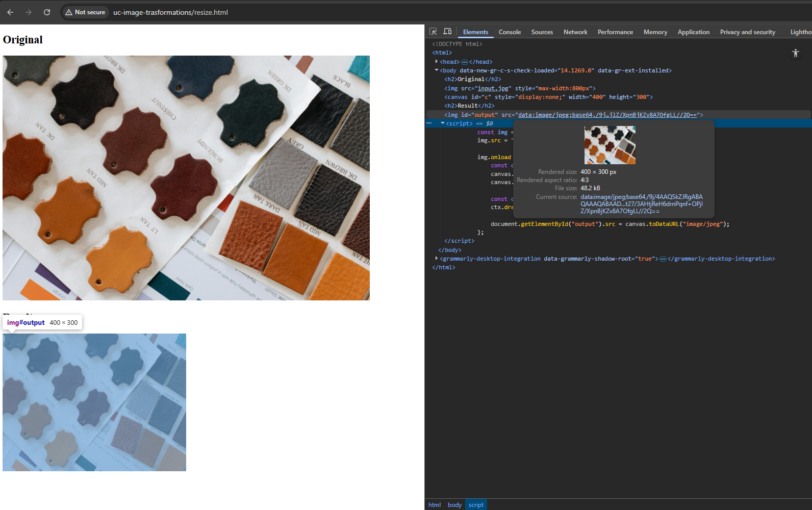The width and height of the screenshot is (812, 510).
Task: Click the img#output size tooltip
Action: [43, 322]
